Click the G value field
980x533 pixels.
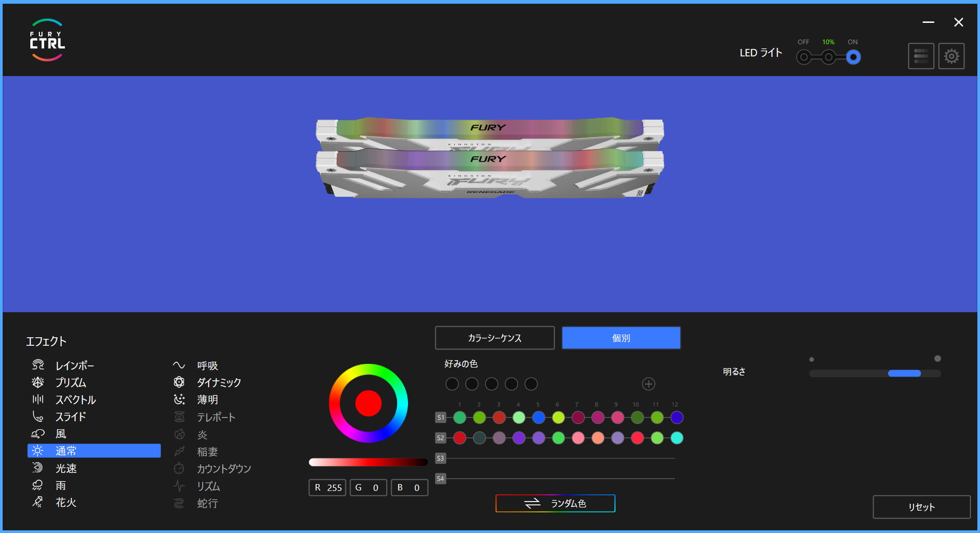click(x=368, y=487)
